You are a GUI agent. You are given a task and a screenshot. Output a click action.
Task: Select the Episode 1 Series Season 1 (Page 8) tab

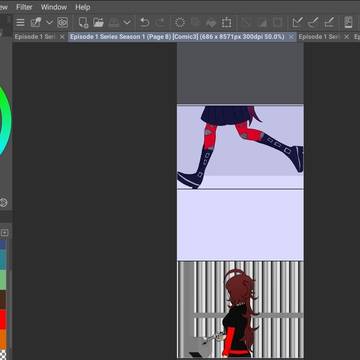point(177,37)
